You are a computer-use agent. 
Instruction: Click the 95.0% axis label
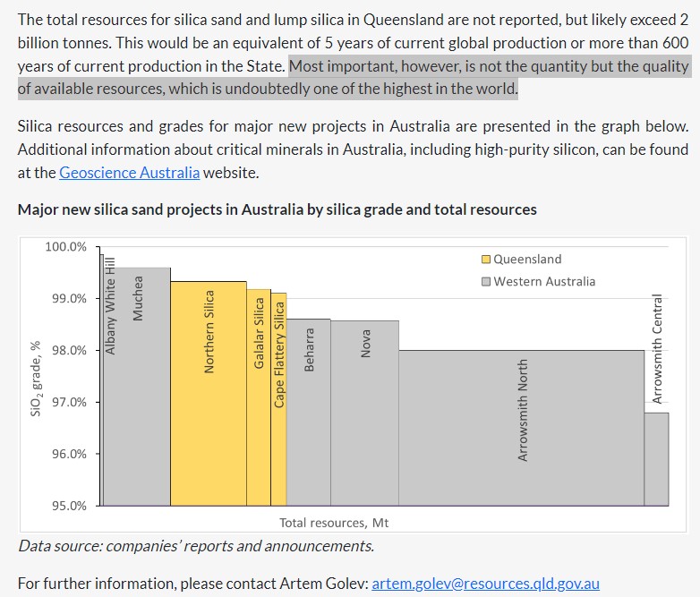[69, 506]
